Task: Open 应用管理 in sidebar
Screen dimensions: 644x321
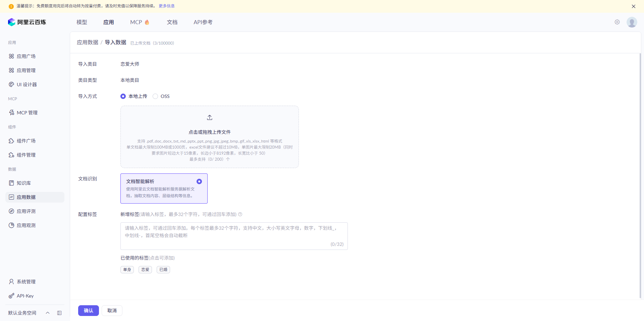Action: click(x=35, y=70)
